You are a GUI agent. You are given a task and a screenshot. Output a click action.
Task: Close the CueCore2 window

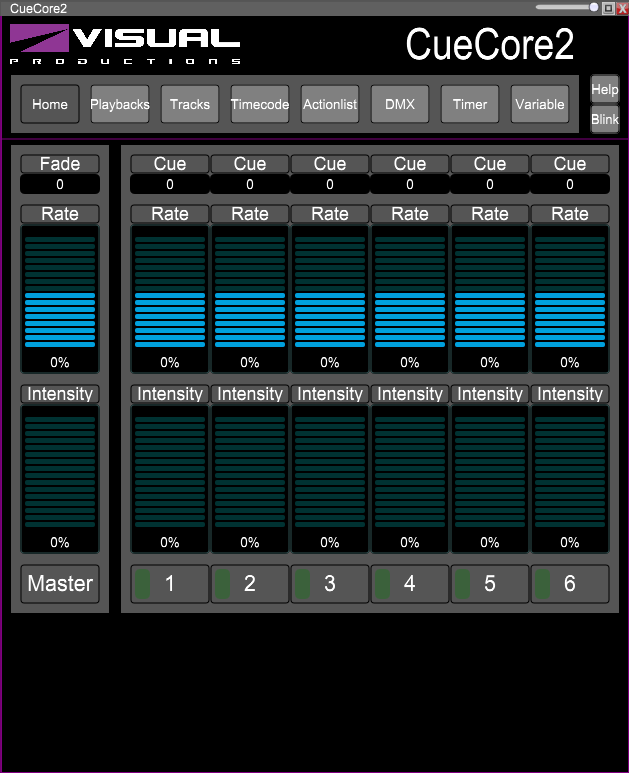coord(622,8)
